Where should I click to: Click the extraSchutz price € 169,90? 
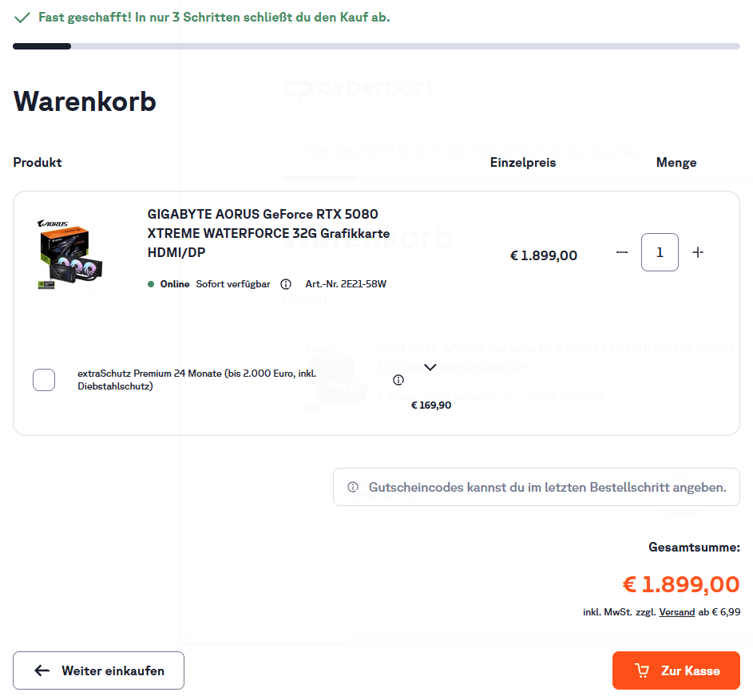(x=431, y=405)
